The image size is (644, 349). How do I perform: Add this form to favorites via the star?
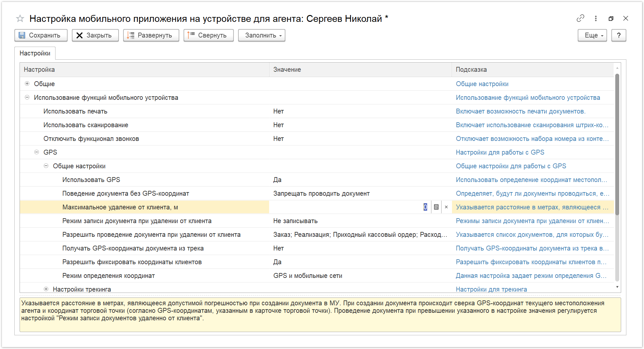[x=20, y=19]
